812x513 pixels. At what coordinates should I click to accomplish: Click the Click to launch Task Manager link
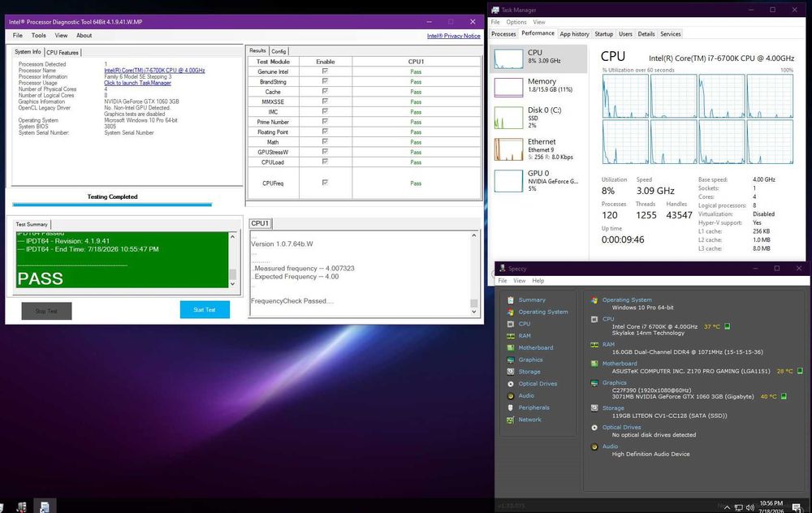click(x=137, y=83)
